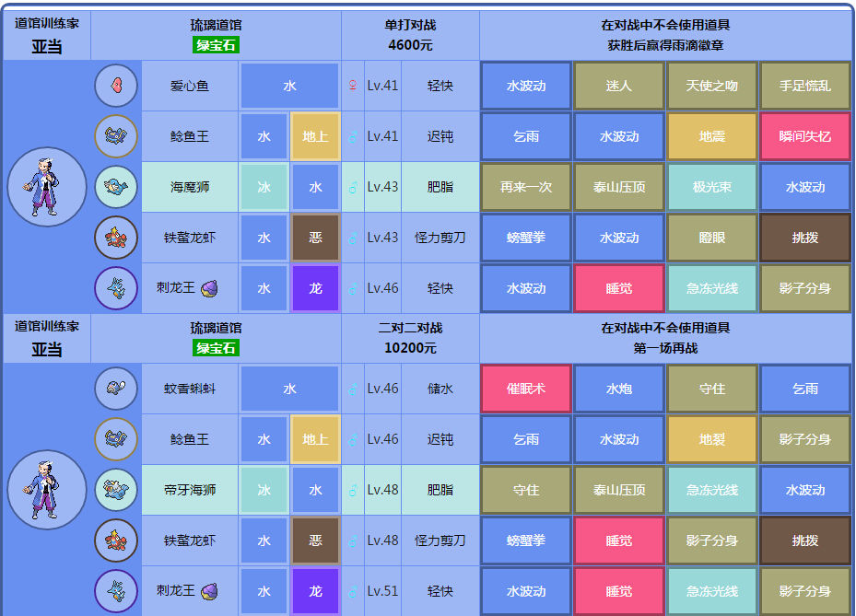The width and height of the screenshot is (856, 616).
Task: Open the 地裂 move page
Action: [712, 439]
